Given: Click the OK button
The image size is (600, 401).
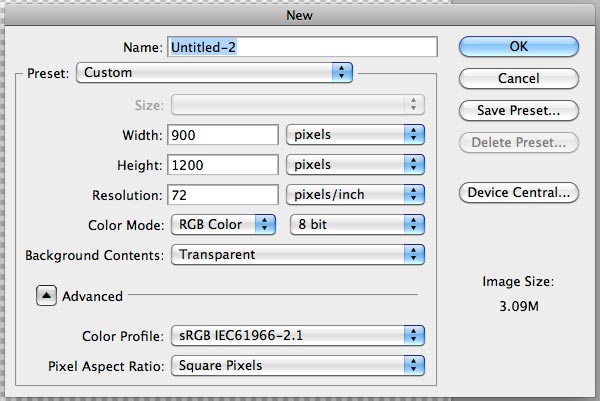Looking at the screenshot, I should [518, 47].
